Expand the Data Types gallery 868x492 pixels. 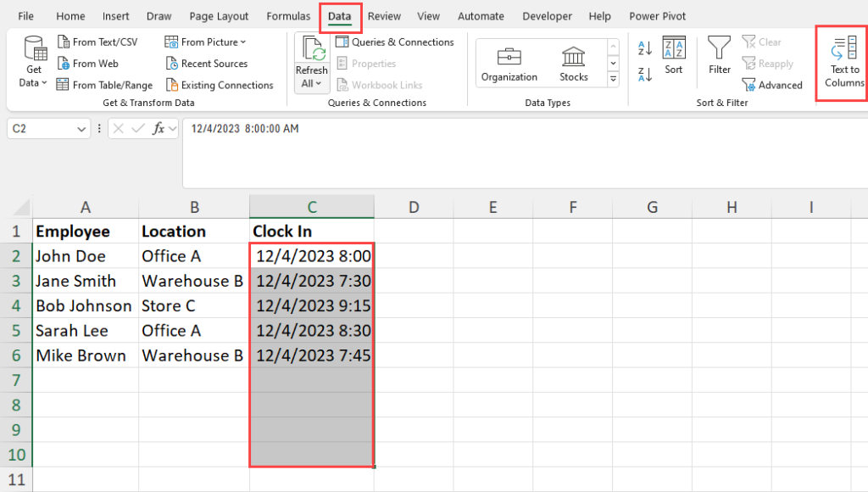[x=614, y=79]
